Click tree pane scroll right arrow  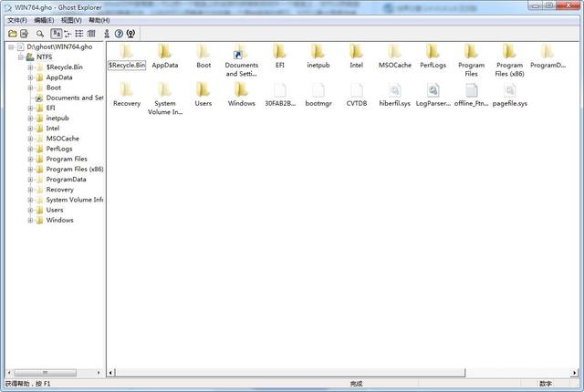(x=99, y=372)
